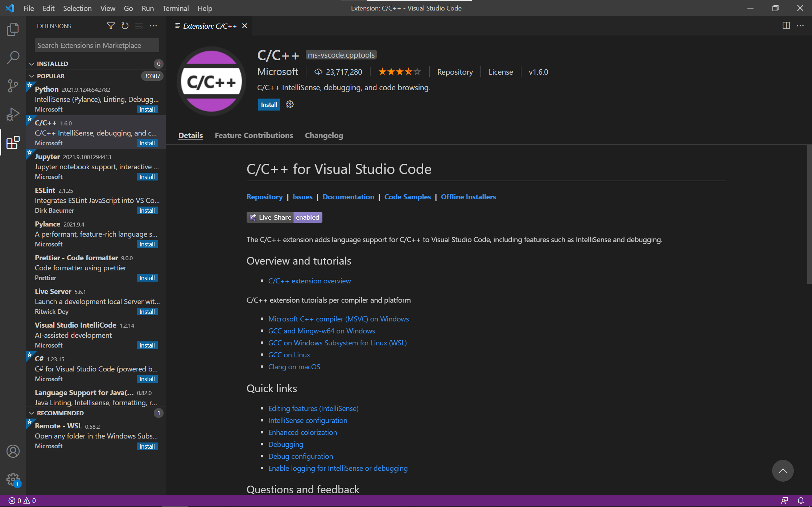This screenshot has height=507, width=812.
Task: Select the Extensions view icon
Action: (x=13, y=142)
